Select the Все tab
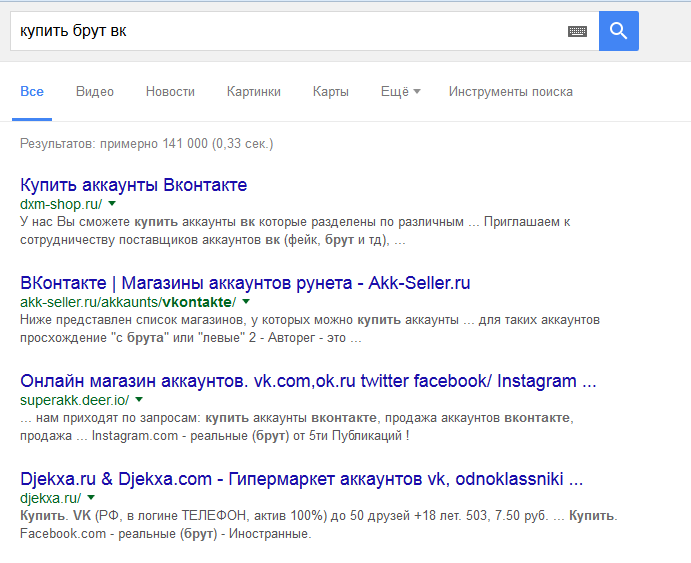 [32, 92]
